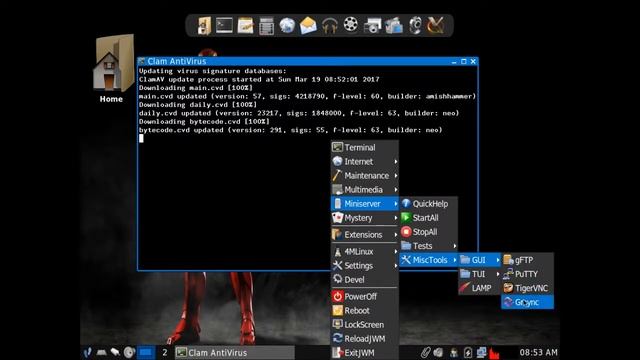
Task: Launch gFTP from the GUI submenu
Action: (527, 260)
